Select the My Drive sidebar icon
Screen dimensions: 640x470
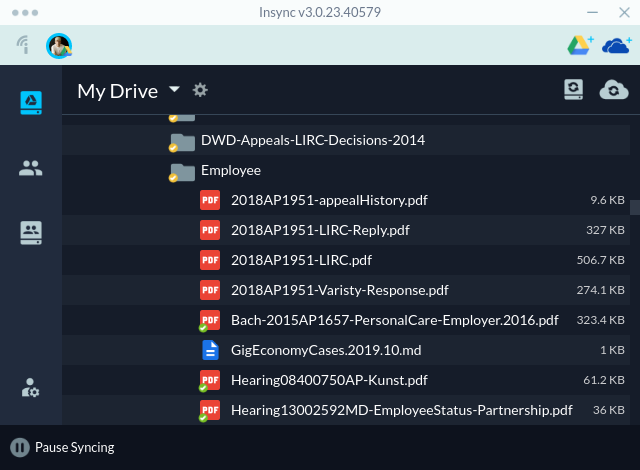tap(31, 102)
